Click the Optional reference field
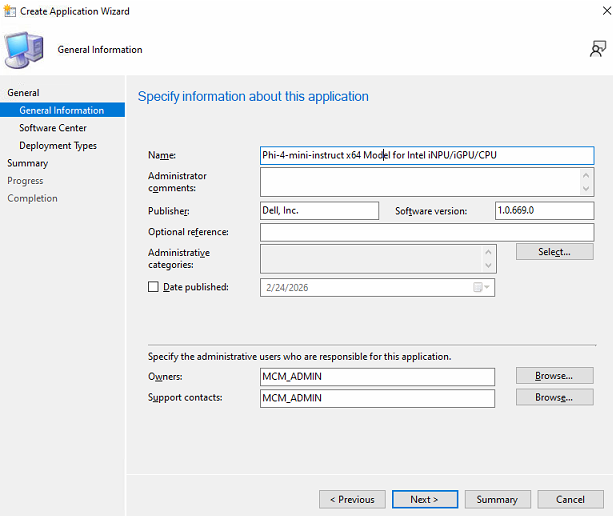The image size is (613, 516). pyautogui.click(x=427, y=232)
